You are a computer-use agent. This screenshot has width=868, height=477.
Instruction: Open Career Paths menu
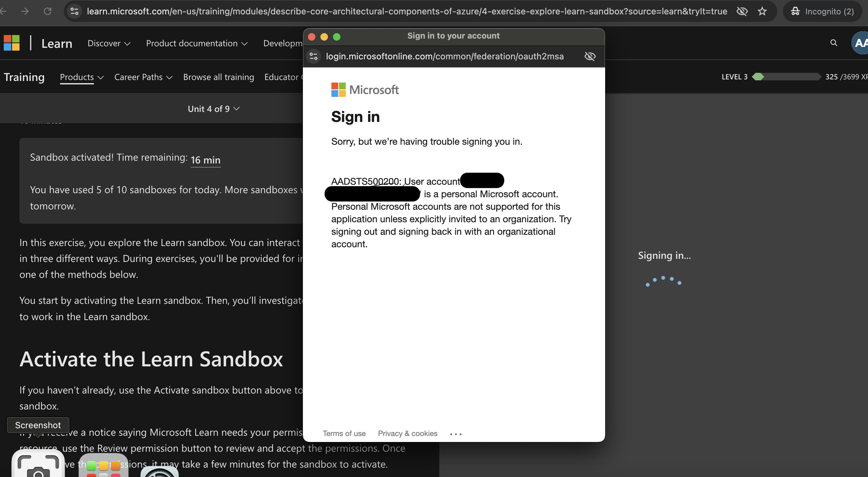click(143, 77)
